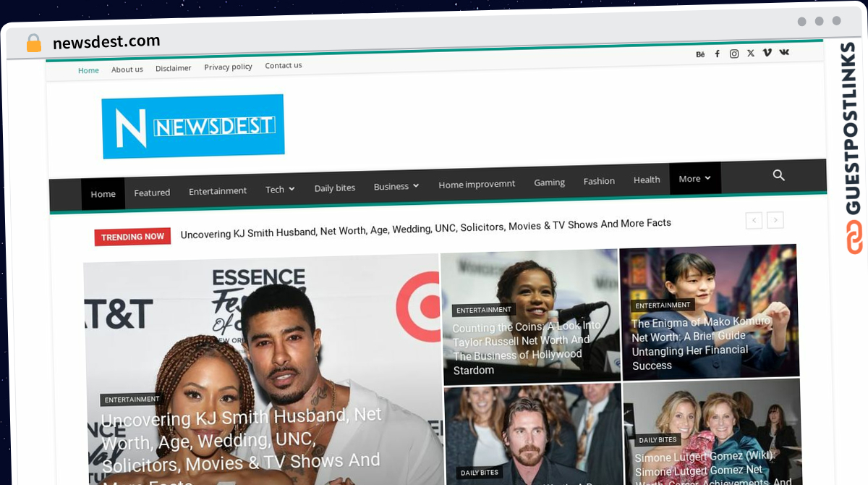Open the Vimeo social icon
The width and height of the screenshot is (868, 485).
point(767,53)
